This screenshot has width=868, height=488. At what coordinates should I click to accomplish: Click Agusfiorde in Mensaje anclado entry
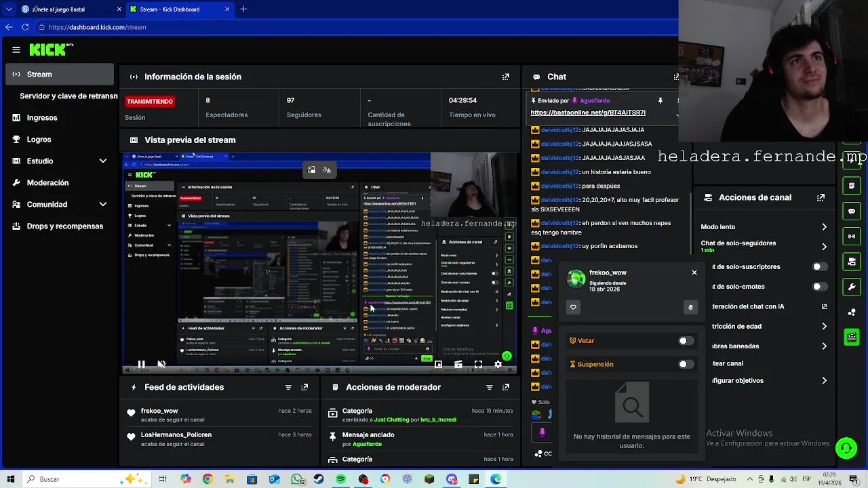pos(367,444)
